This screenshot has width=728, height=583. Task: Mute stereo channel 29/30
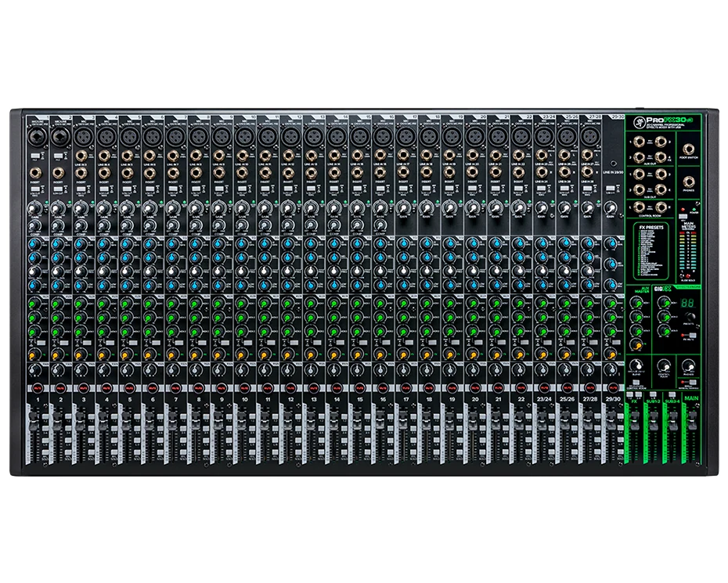[x=613, y=387]
